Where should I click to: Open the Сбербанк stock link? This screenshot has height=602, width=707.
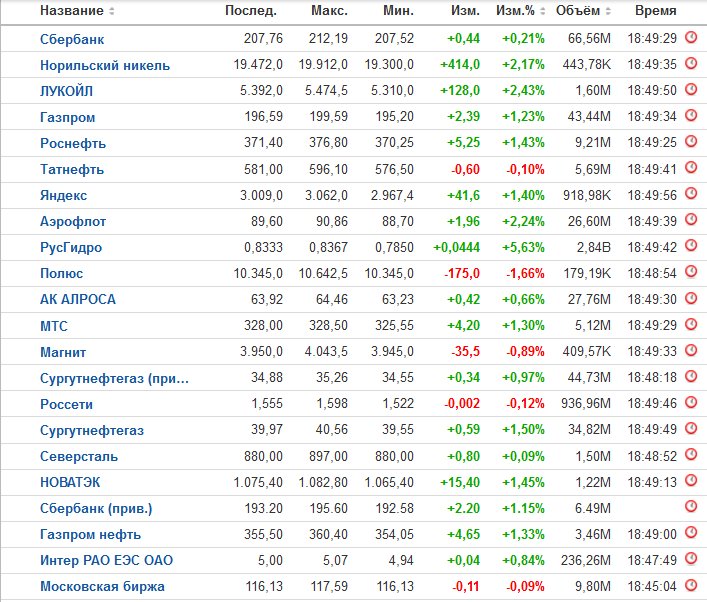[x=72, y=39]
